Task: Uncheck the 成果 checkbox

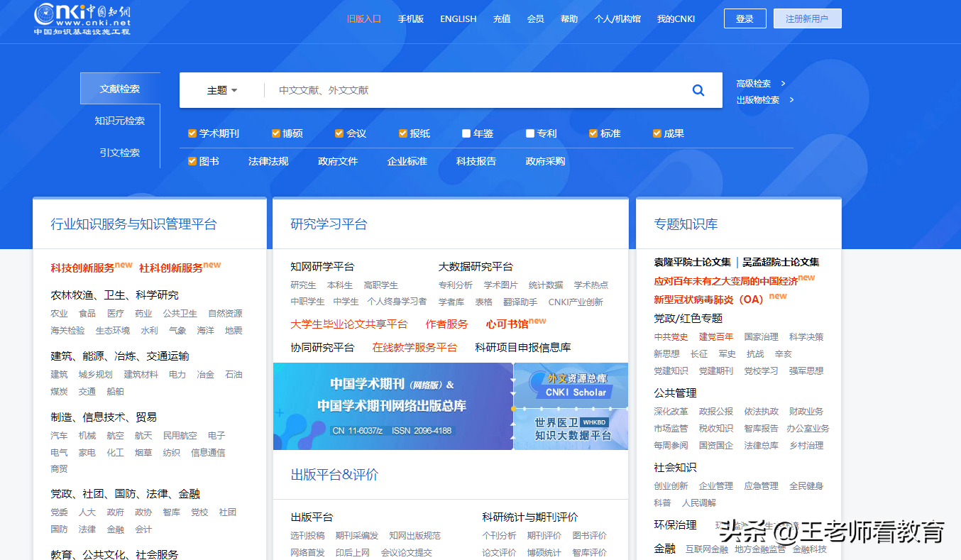Action: pyautogui.click(x=657, y=133)
